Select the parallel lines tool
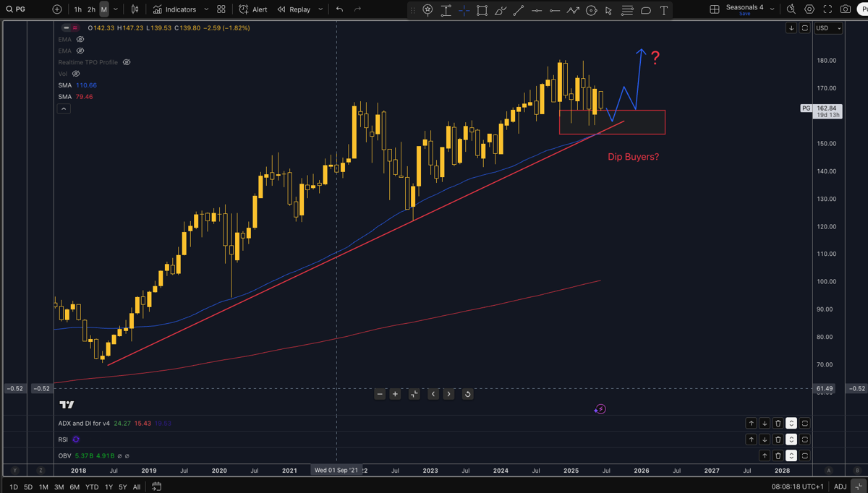The height and width of the screenshot is (493, 868). pos(627,10)
